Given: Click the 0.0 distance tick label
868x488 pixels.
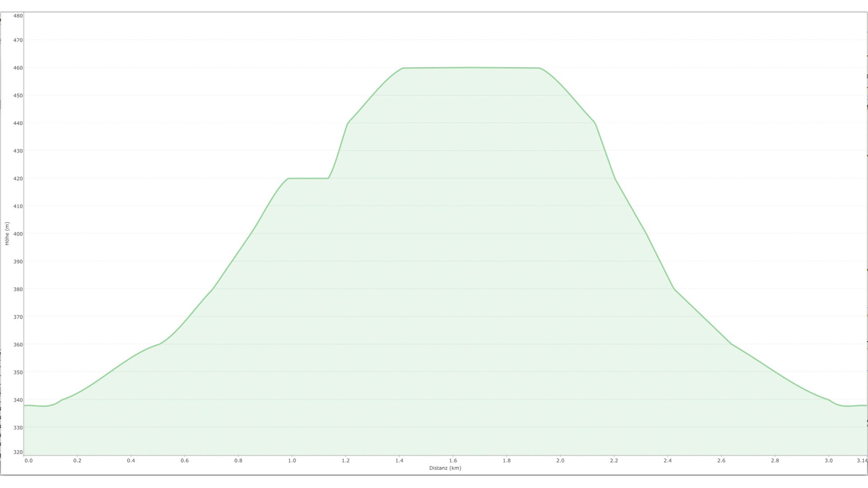Looking at the screenshot, I should point(28,461).
